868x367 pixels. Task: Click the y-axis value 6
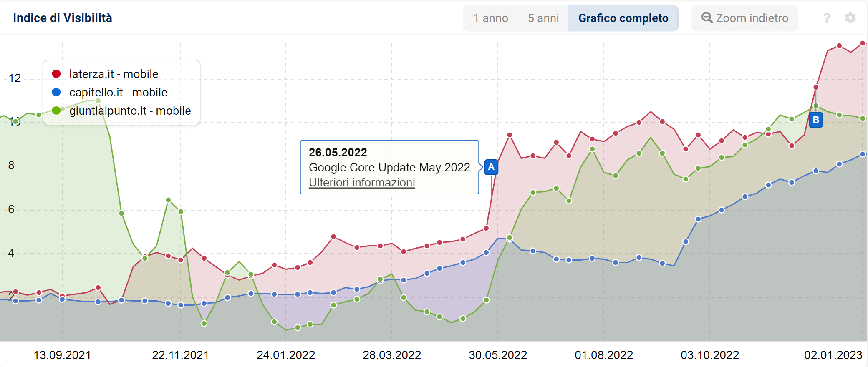click(x=11, y=209)
